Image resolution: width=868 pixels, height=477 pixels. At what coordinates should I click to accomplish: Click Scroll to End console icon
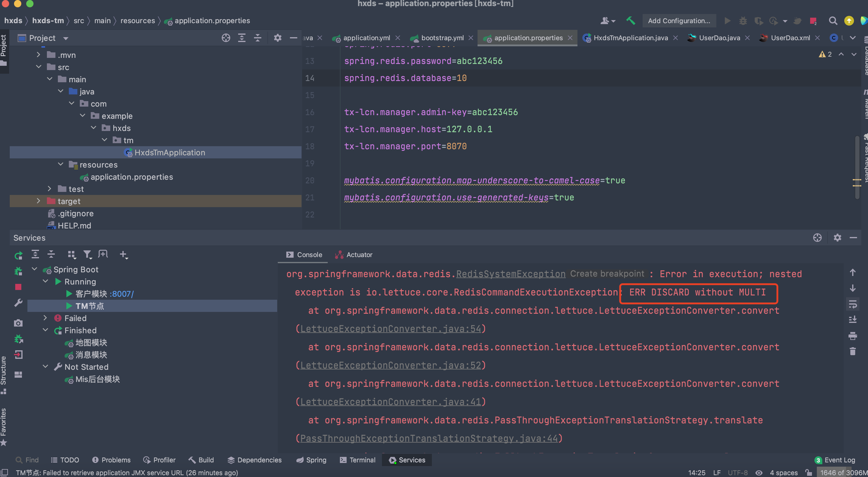click(852, 319)
